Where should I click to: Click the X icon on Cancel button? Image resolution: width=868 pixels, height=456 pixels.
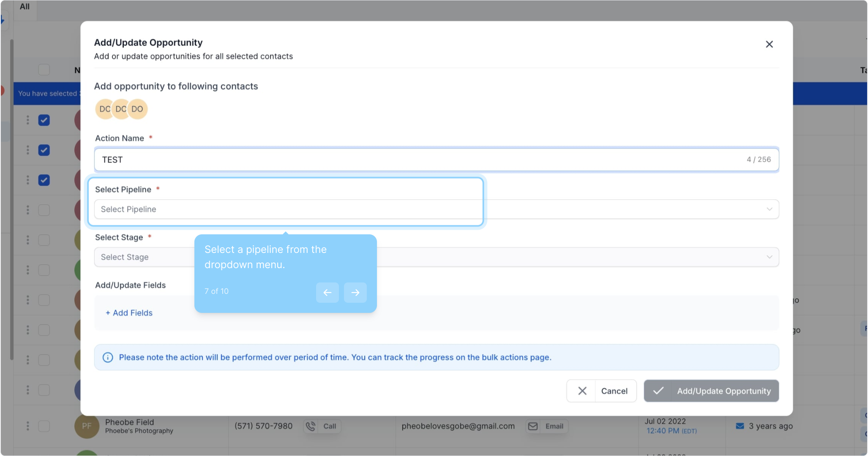pos(582,391)
